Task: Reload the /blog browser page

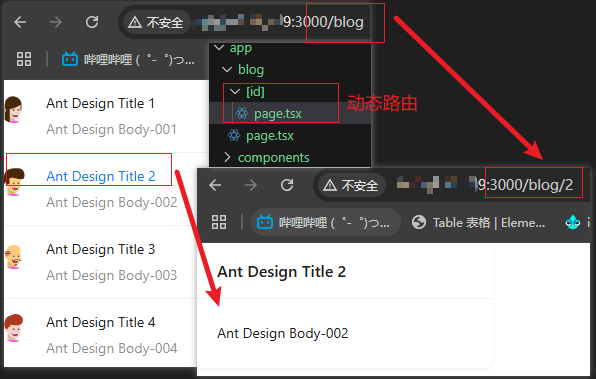Action: [92, 22]
